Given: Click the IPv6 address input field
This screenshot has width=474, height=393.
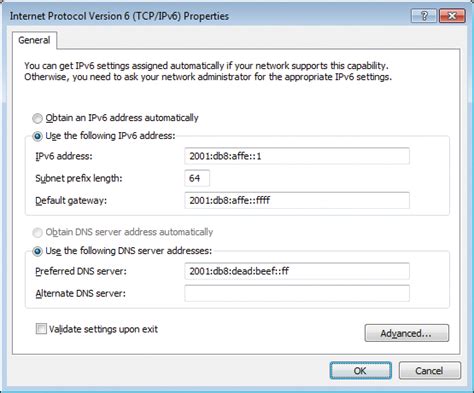Looking at the screenshot, I should pos(297,156).
